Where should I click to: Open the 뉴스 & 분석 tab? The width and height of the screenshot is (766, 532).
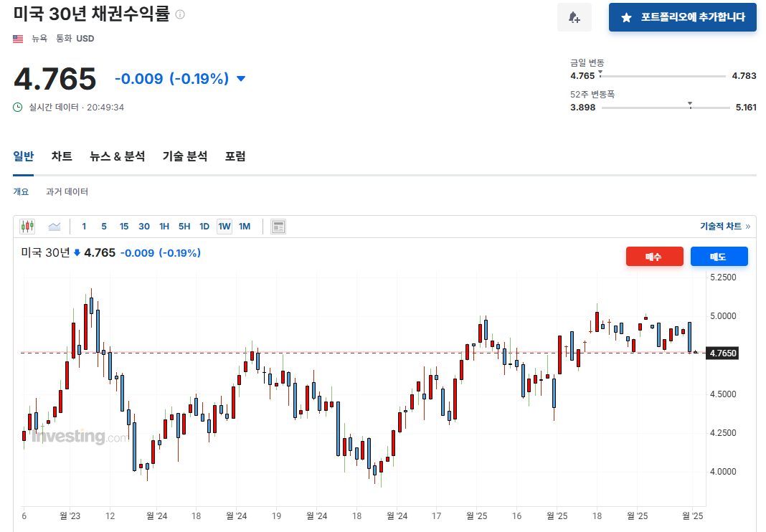click(x=117, y=156)
